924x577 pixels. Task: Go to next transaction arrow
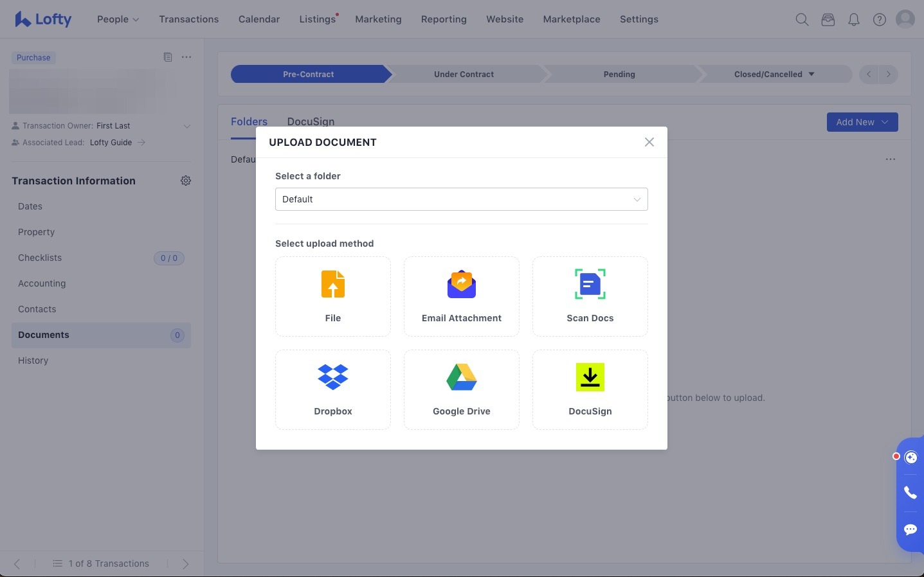tap(186, 564)
